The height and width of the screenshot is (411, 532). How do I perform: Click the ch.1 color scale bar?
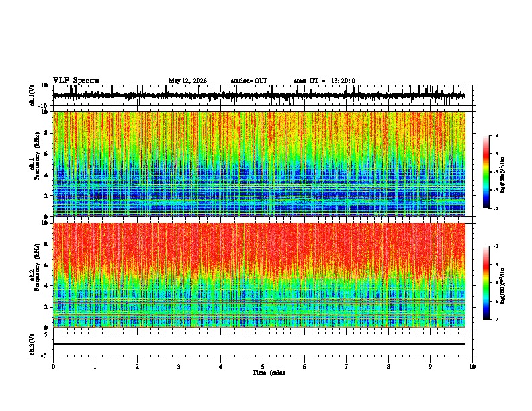click(486, 171)
